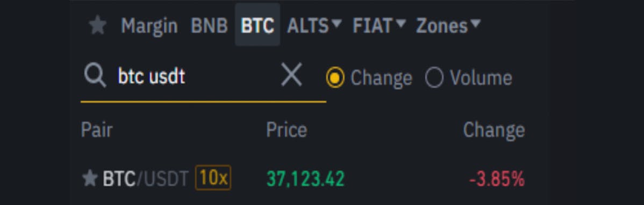
Task: Select the BTC market tab
Action: coord(257,25)
